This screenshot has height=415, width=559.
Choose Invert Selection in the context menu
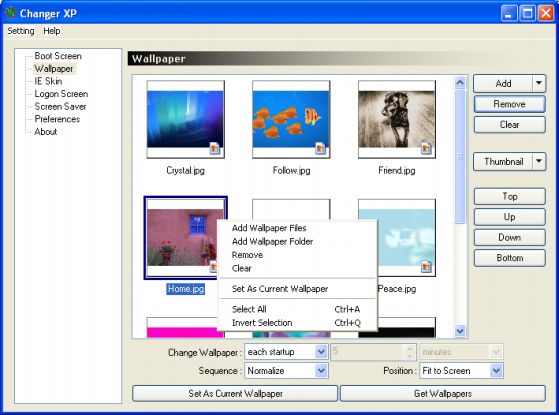tap(262, 323)
